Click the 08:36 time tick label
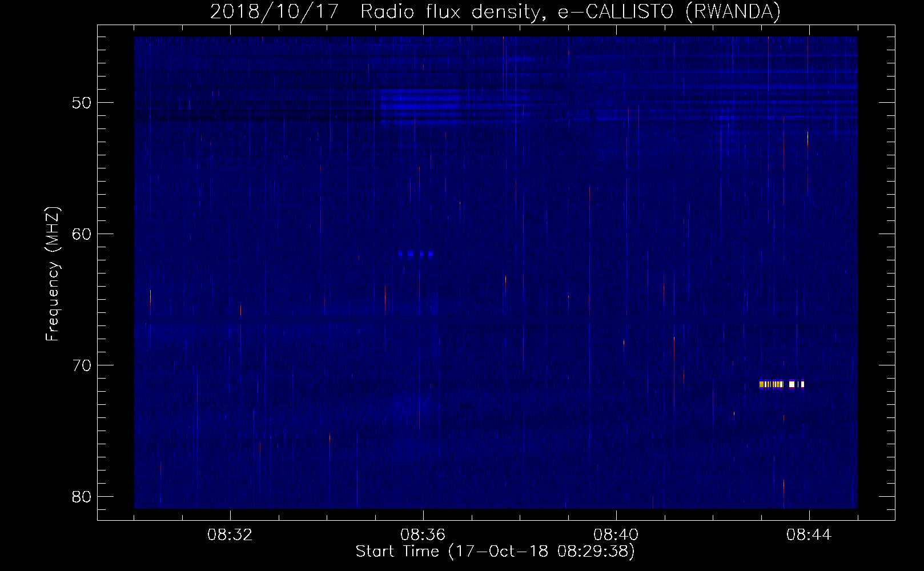This screenshot has height=571, width=924. [423, 535]
